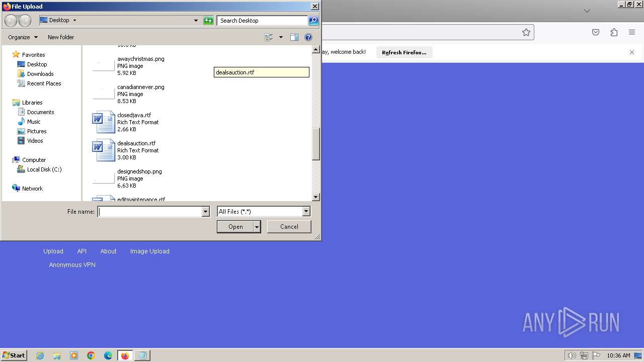Open Music library
Image resolution: width=644 pixels, height=362 pixels.
pyautogui.click(x=34, y=122)
